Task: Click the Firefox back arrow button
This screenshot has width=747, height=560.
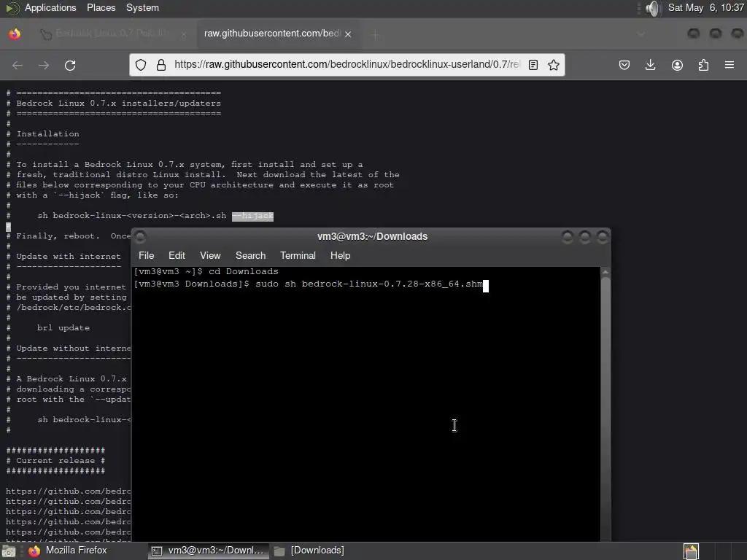Action: pos(18,65)
